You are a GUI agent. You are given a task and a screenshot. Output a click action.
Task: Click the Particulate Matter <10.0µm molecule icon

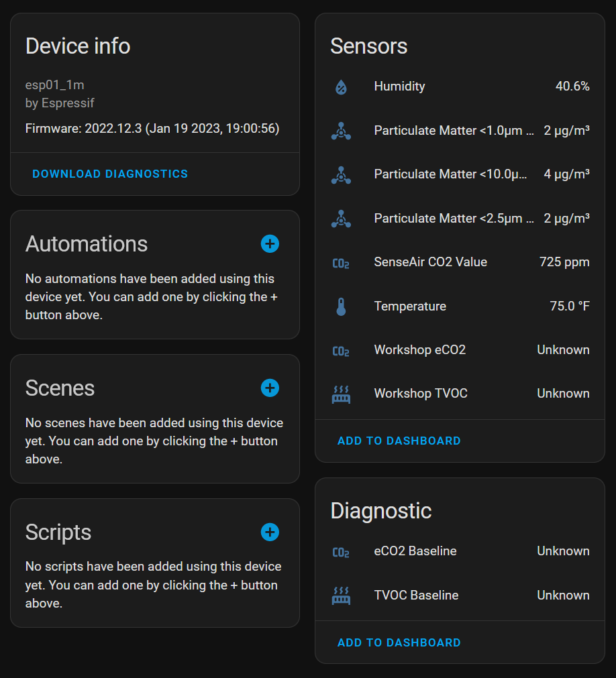click(341, 174)
